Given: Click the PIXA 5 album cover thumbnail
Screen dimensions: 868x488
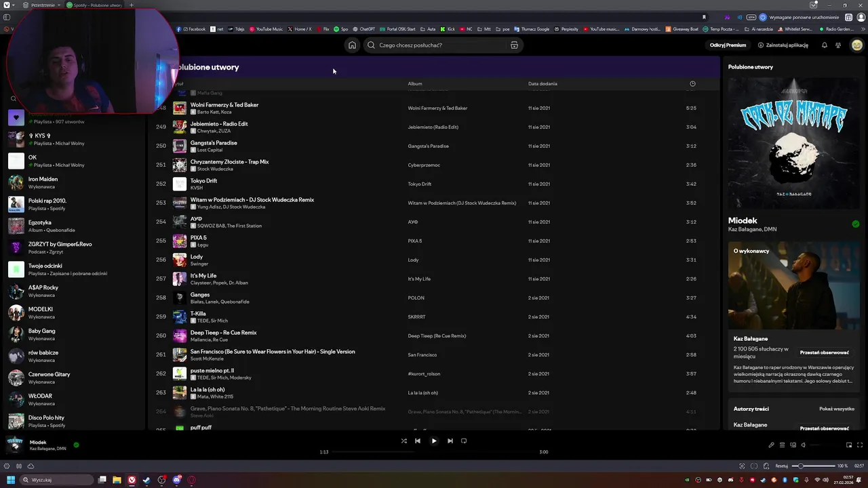Looking at the screenshot, I should [180, 241].
